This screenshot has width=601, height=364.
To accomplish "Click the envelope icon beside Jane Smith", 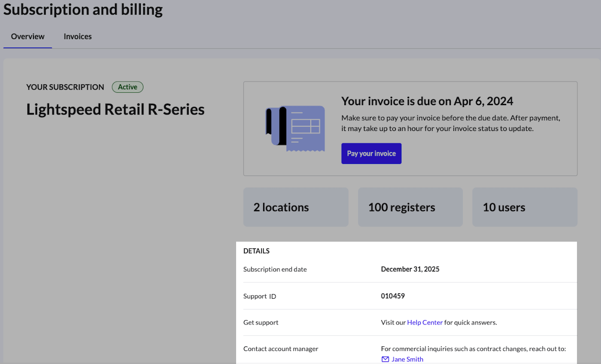I will click(385, 359).
